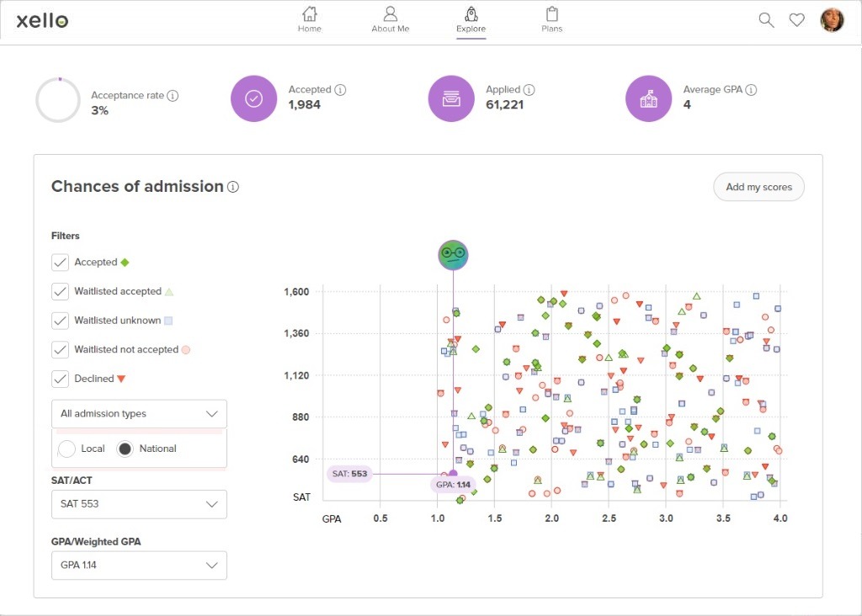Uncheck the Declined filter

pyautogui.click(x=60, y=378)
